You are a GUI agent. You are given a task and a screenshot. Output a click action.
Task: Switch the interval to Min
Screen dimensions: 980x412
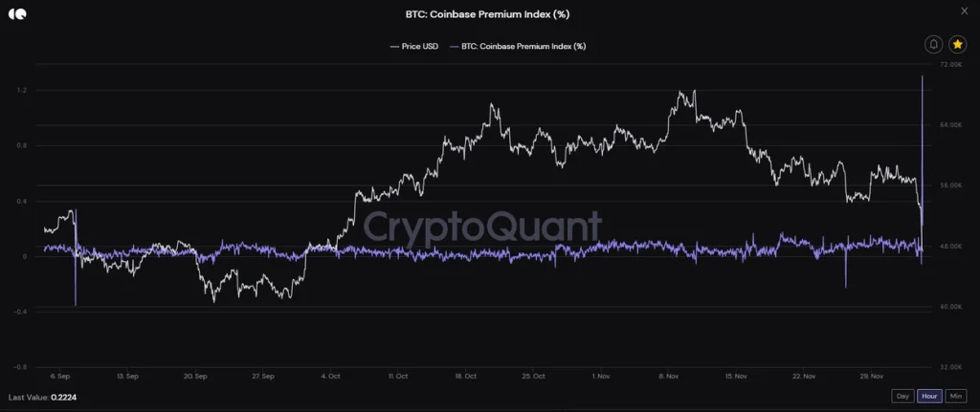point(956,396)
